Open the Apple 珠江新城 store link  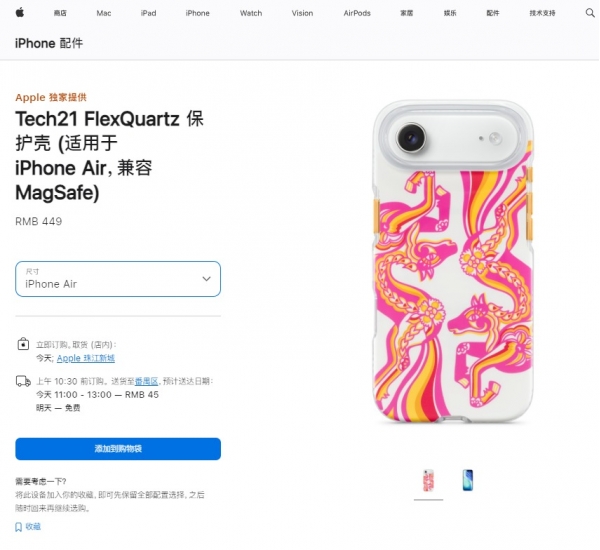[x=86, y=358]
